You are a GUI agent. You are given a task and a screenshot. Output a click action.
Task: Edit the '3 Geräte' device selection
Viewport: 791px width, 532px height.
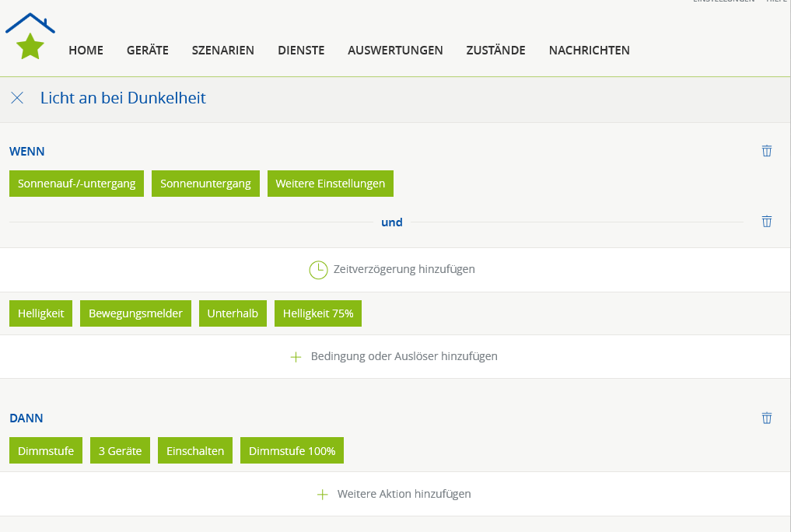tap(120, 450)
